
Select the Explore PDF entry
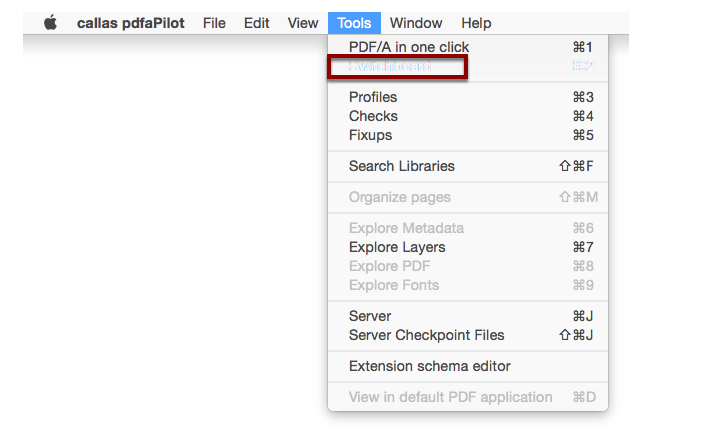pos(468,266)
